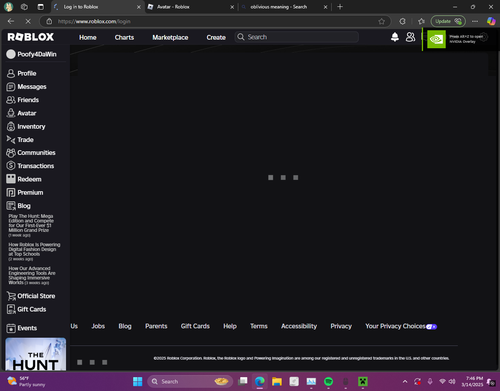The height and width of the screenshot is (391, 500).
Task: Open Jobs footer link
Action: pyautogui.click(x=98, y=326)
